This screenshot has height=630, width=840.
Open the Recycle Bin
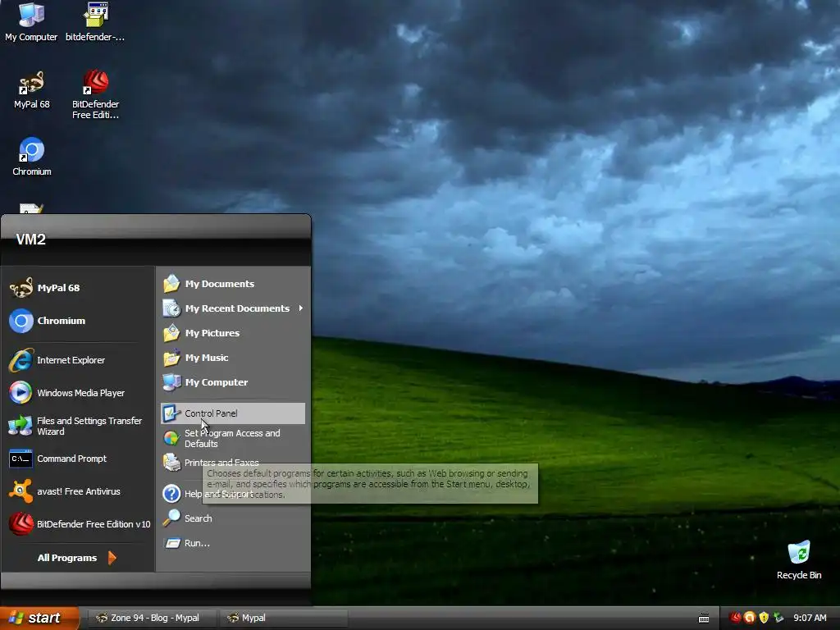click(799, 560)
